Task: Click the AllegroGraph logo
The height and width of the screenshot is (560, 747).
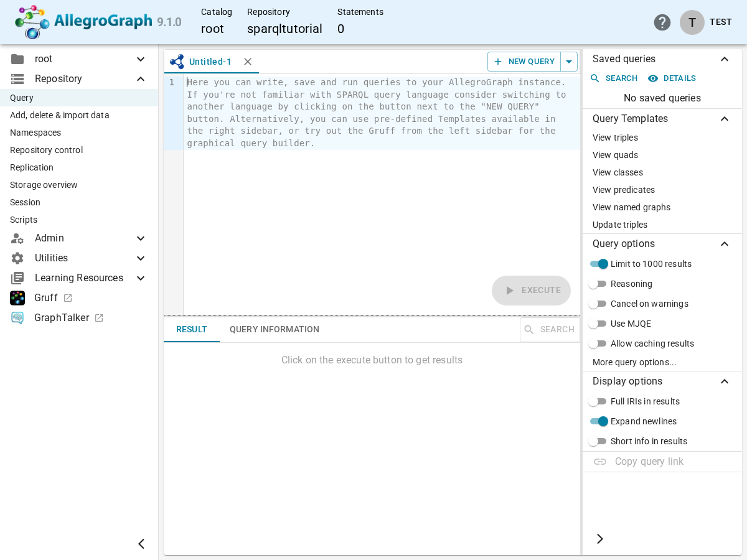Action: tap(98, 22)
